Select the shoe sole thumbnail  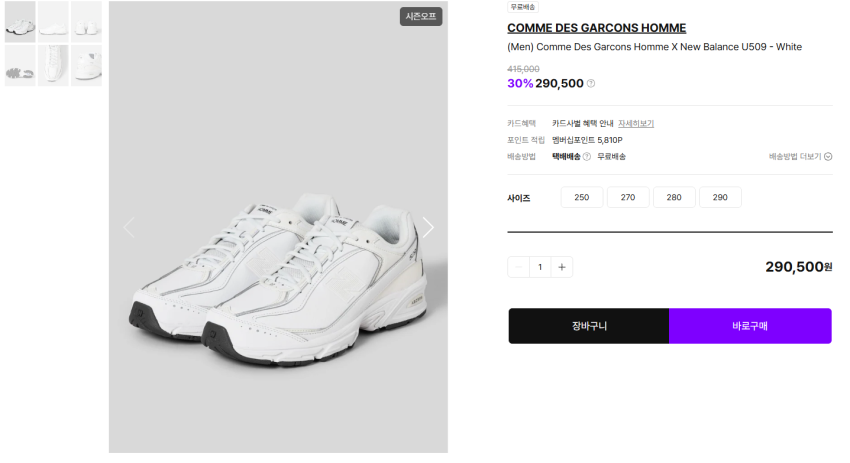(x=20, y=66)
